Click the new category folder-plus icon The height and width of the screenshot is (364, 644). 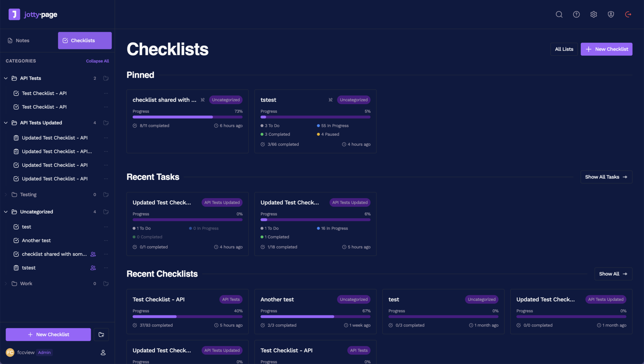[101, 334]
